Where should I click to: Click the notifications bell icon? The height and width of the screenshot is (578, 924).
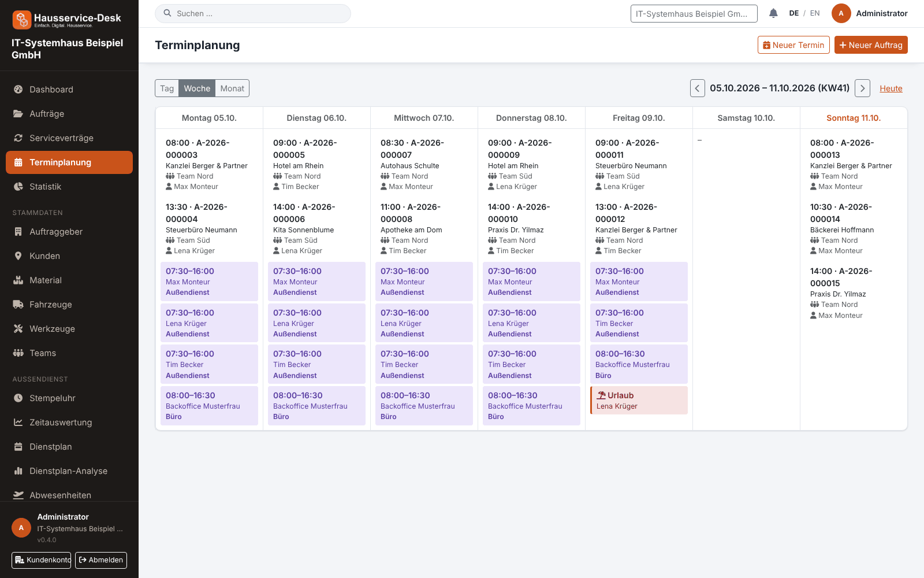(773, 13)
